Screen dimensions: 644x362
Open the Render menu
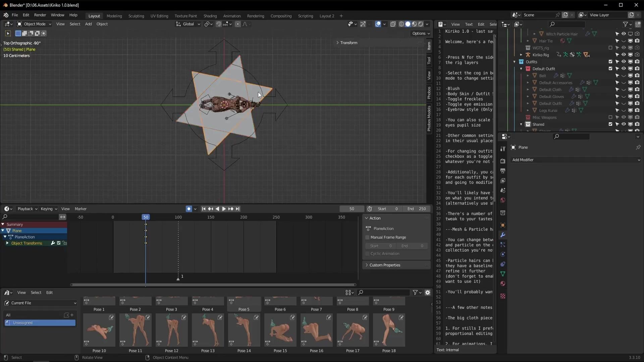pyautogui.click(x=40, y=15)
